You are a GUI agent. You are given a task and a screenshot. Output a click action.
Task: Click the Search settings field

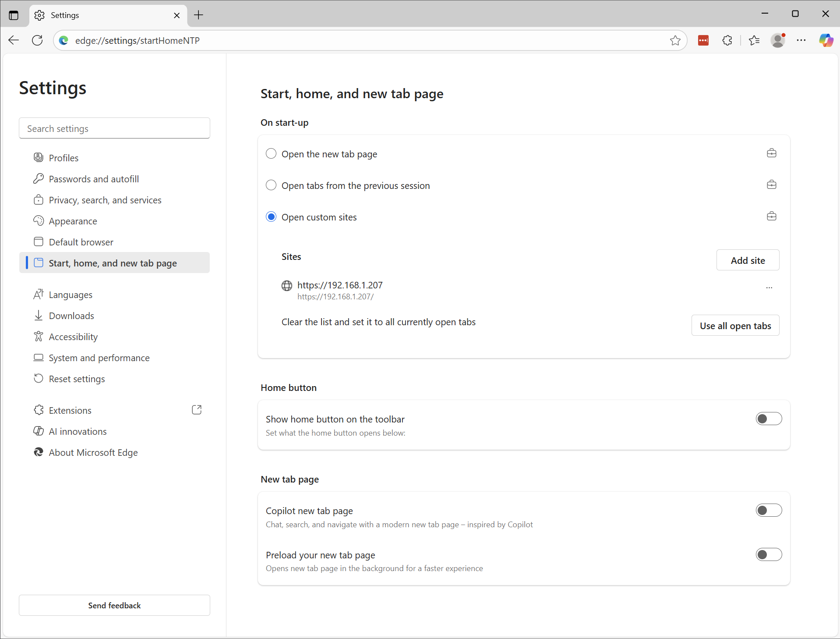pyautogui.click(x=114, y=128)
